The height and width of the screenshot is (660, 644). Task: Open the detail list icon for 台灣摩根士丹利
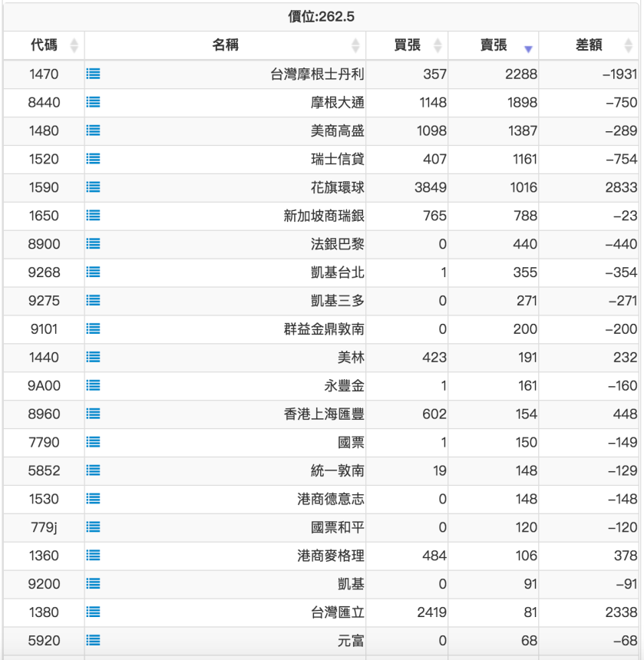(94, 74)
